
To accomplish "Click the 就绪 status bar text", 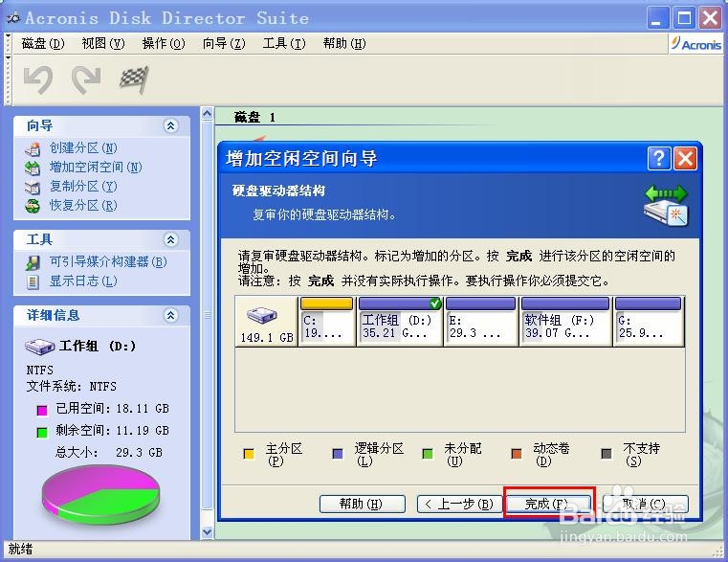I will [x=20, y=550].
